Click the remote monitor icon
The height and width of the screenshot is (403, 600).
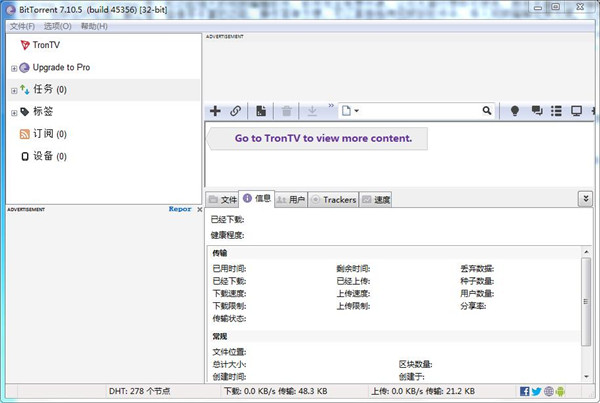point(576,111)
